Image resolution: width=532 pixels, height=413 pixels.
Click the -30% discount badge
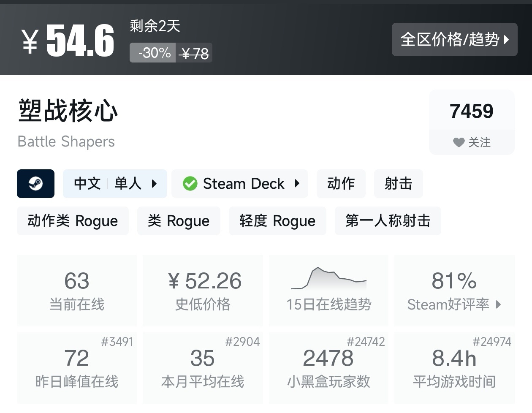click(153, 53)
